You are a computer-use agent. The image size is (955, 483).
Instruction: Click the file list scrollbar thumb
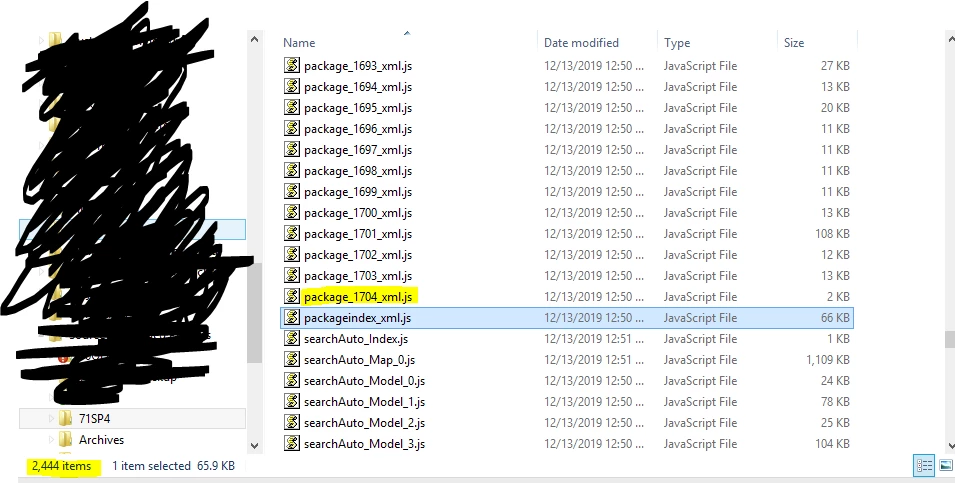click(950, 339)
